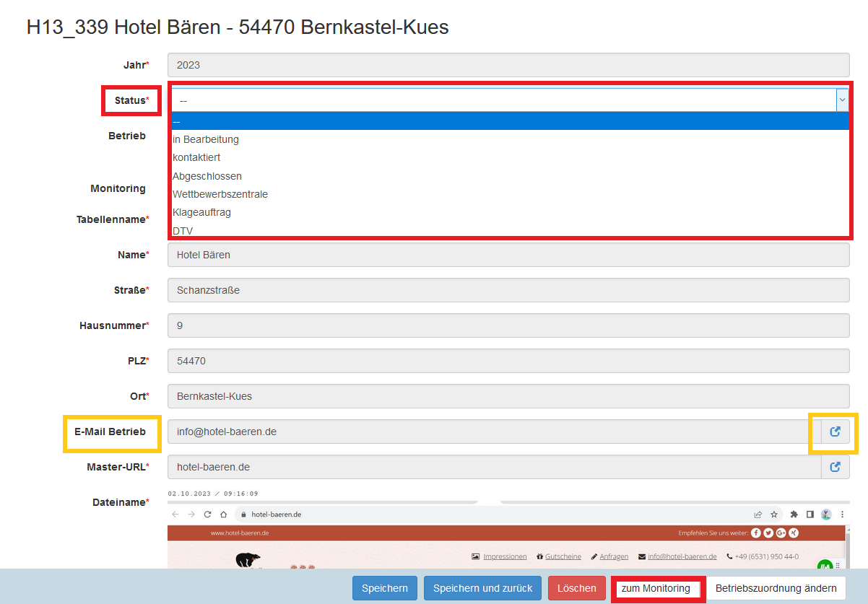Select 'in Bearbeitung' from the Status list
Image resolution: width=868 pixels, height=604 pixels.
pyautogui.click(x=206, y=139)
